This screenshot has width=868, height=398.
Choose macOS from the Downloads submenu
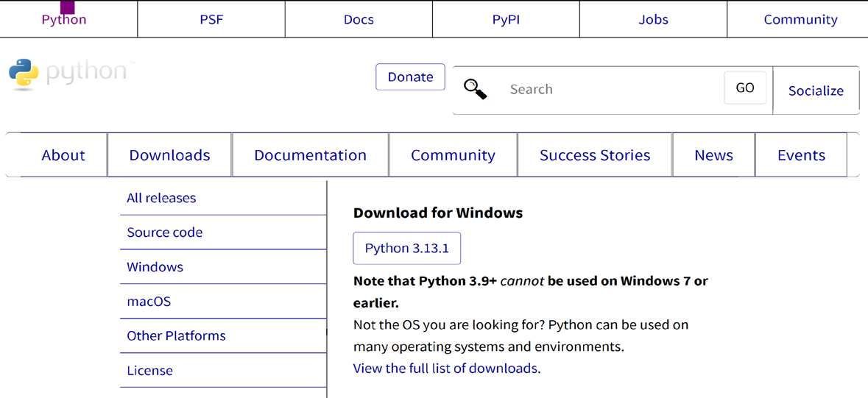149,302
